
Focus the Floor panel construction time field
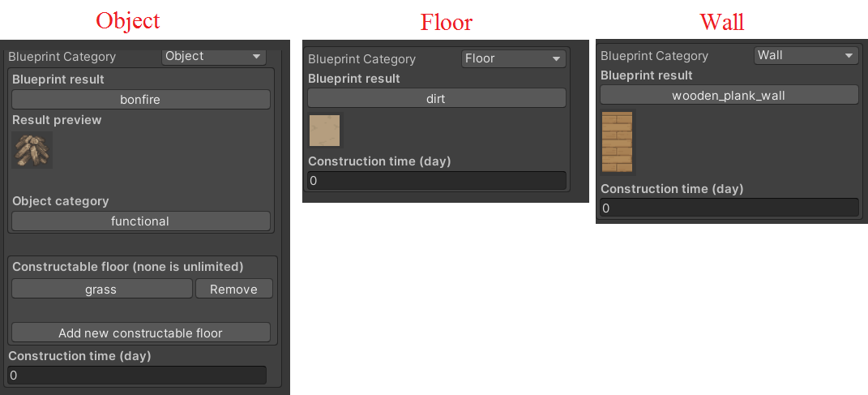(436, 181)
